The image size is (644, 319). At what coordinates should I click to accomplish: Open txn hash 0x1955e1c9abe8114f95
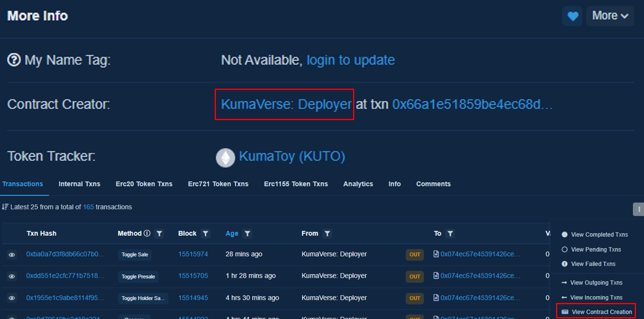point(66,297)
